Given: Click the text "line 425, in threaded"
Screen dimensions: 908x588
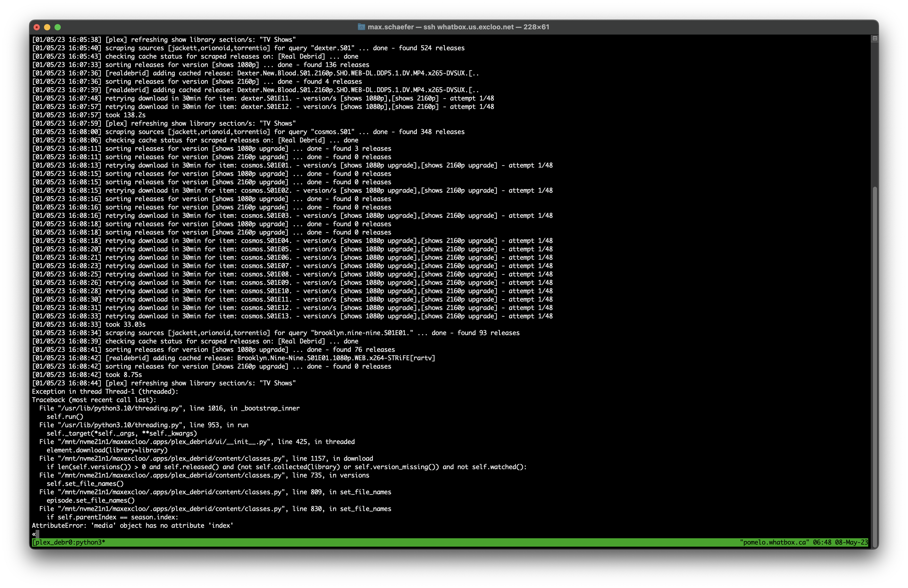Looking at the screenshot, I should pos(316,442).
